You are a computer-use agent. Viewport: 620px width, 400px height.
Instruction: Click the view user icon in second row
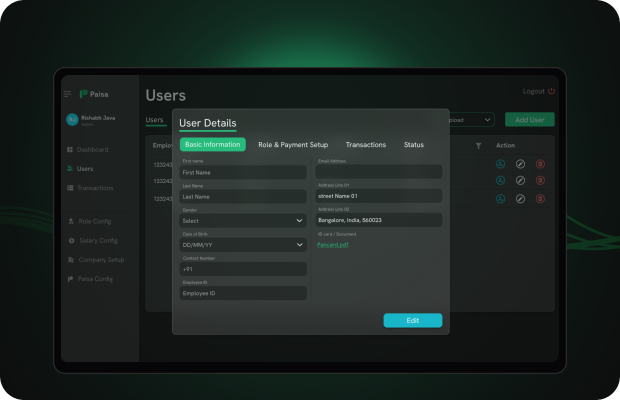(500, 181)
